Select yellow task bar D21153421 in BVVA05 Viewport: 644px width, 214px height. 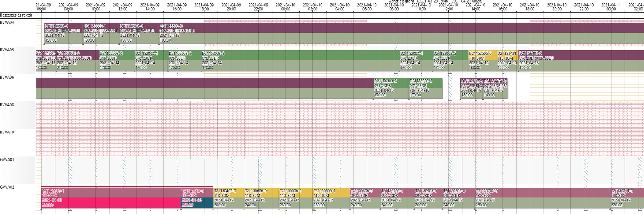coord(507,61)
